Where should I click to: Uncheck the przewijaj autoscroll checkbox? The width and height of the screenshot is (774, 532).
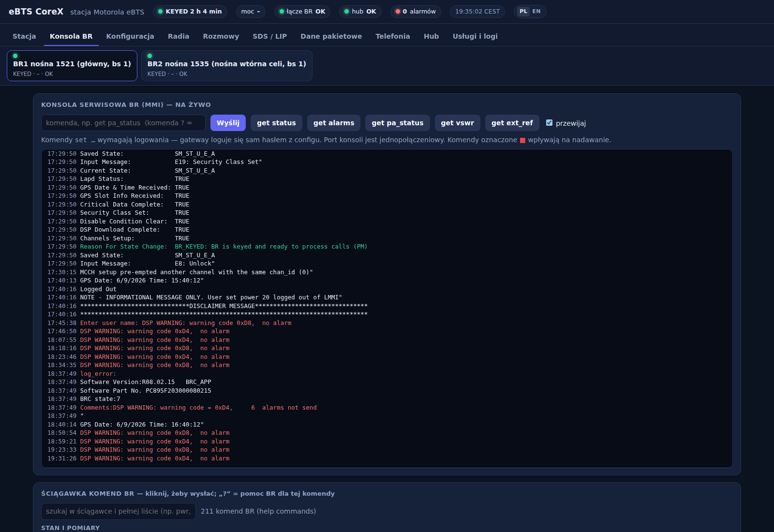pos(549,123)
